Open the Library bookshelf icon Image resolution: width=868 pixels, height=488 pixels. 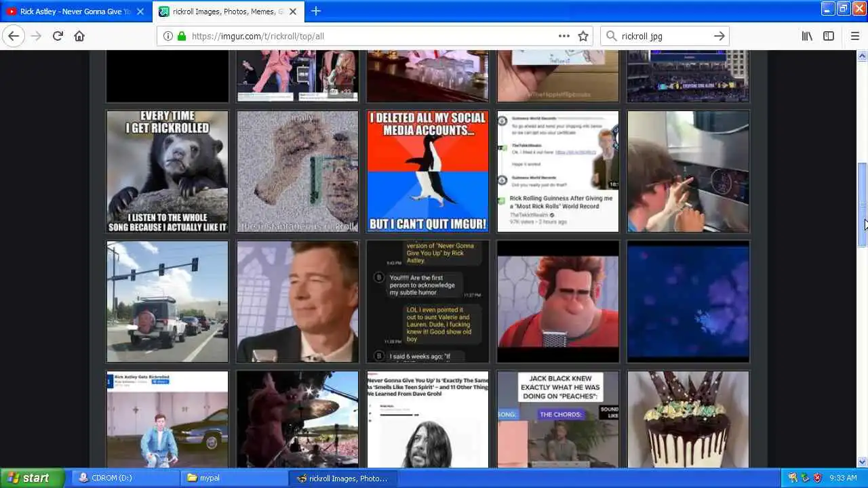[807, 36]
